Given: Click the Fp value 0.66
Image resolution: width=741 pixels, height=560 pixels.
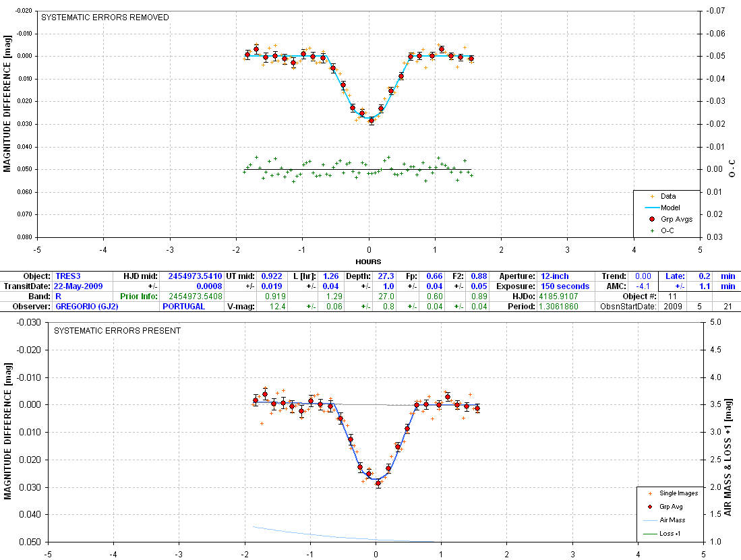Looking at the screenshot, I should (x=434, y=276).
